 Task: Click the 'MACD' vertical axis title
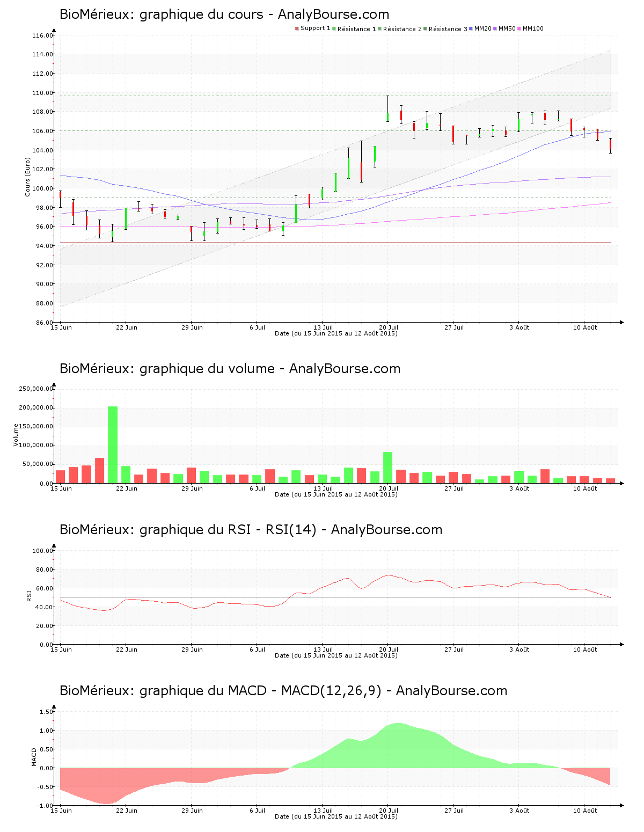click(34, 757)
